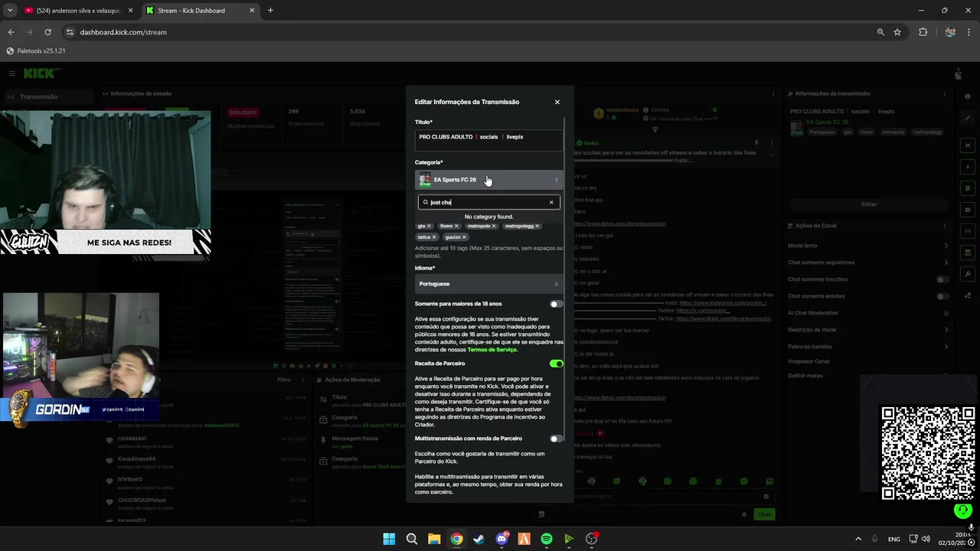Open the Paletools v25.1.21 bookmark
Viewport: 980px width, 551px height.
(36, 51)
